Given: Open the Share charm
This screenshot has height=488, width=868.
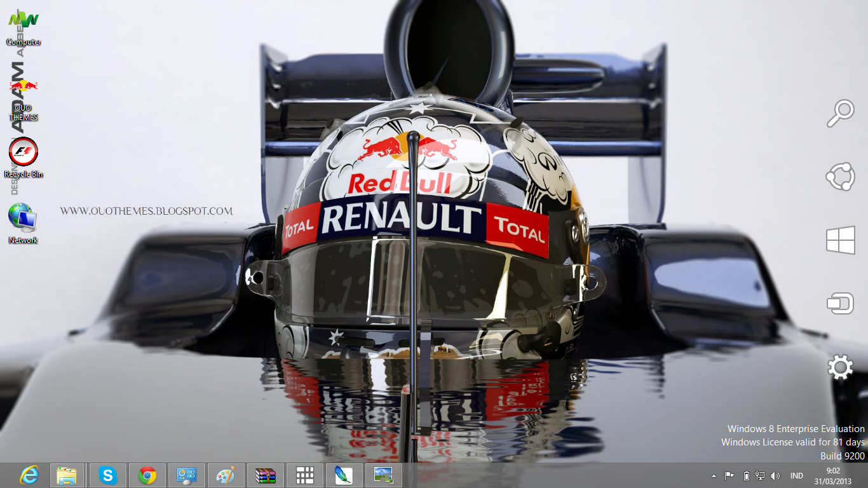Looking at the screenshot, I should [x=840, y=177].
